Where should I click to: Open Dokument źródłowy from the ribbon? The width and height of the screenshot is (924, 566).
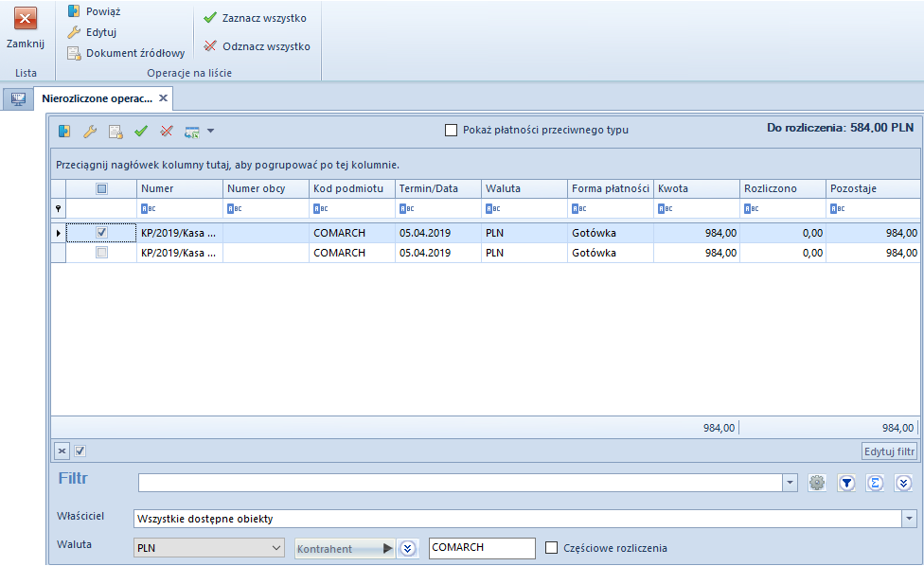pyautogui.click(x=126, y=53)
